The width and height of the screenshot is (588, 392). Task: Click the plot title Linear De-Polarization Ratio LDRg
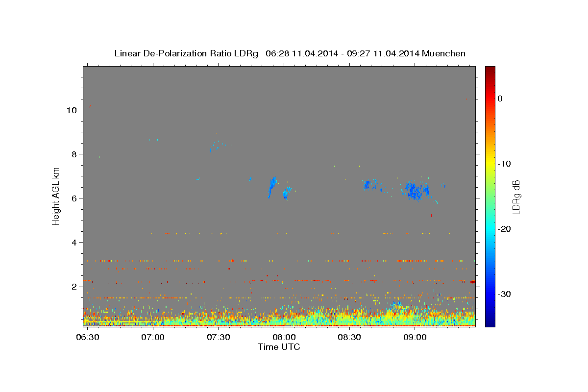186,53
